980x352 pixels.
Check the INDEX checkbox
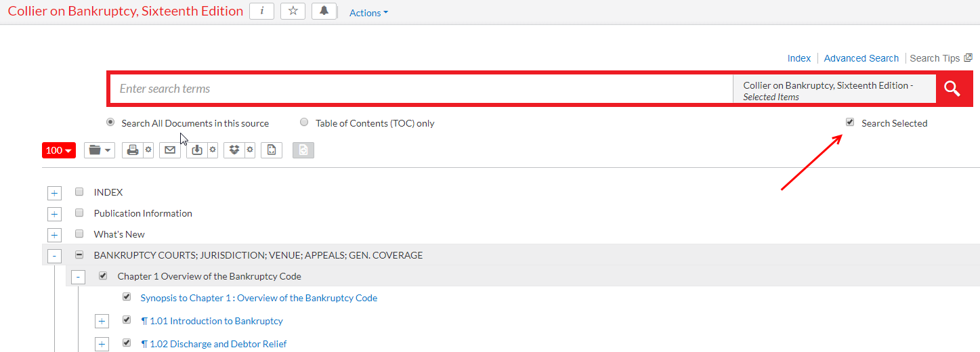(79, 192)
